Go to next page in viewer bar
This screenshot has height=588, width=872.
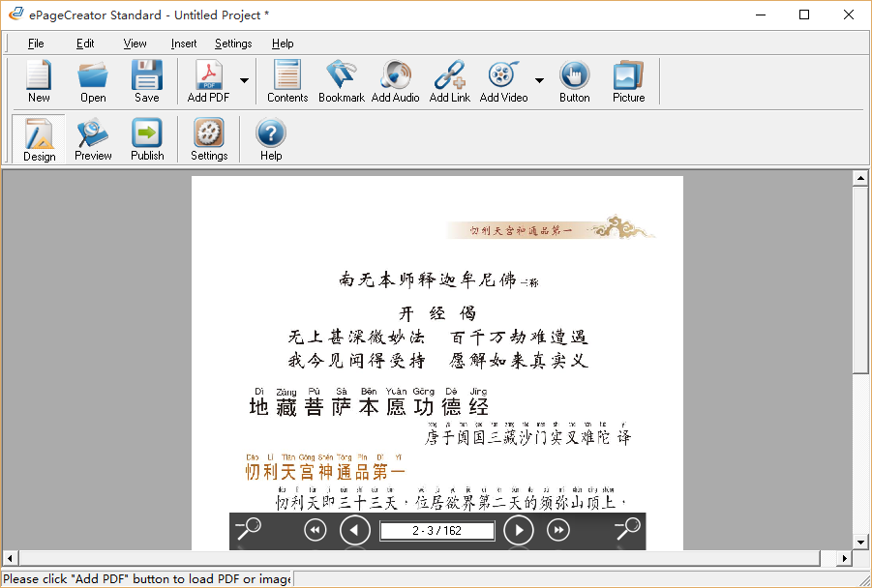519,530
